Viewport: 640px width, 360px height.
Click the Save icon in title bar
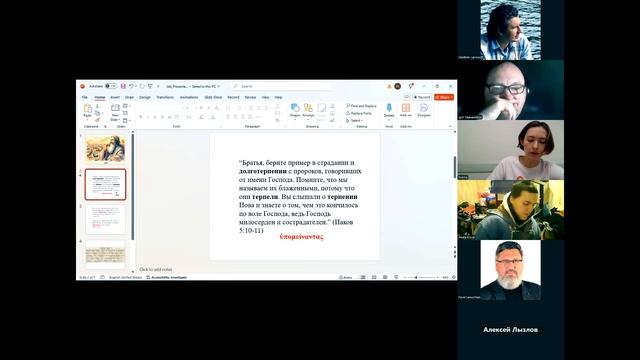[123, 86]
